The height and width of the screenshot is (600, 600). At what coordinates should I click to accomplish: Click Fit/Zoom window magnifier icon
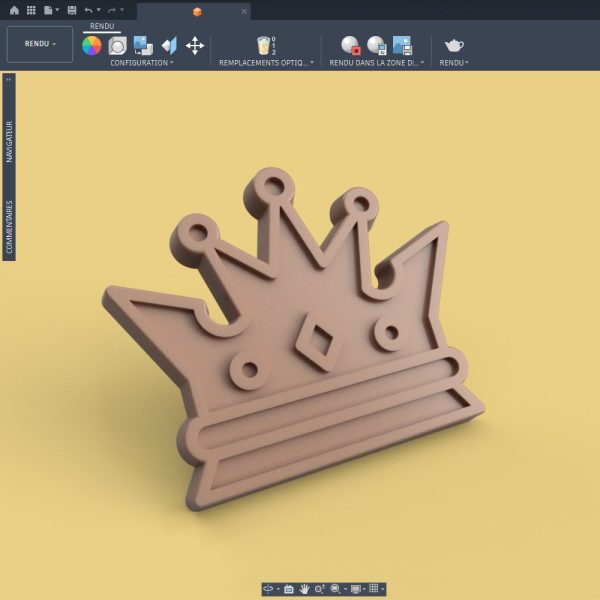[x=336, y=589]
